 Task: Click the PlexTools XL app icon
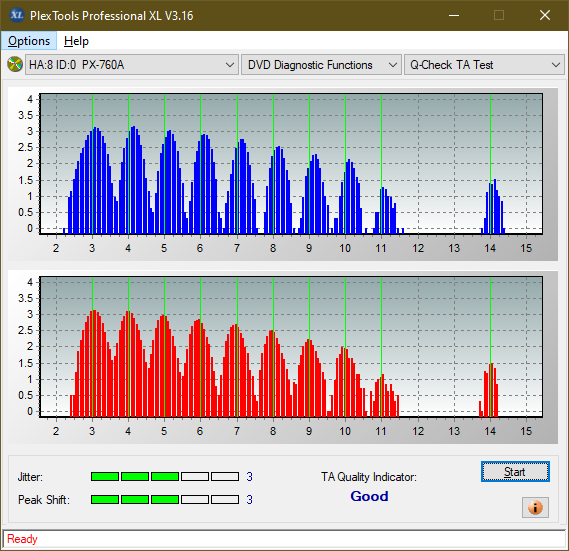pyautogui.click(x=16, y=15)
